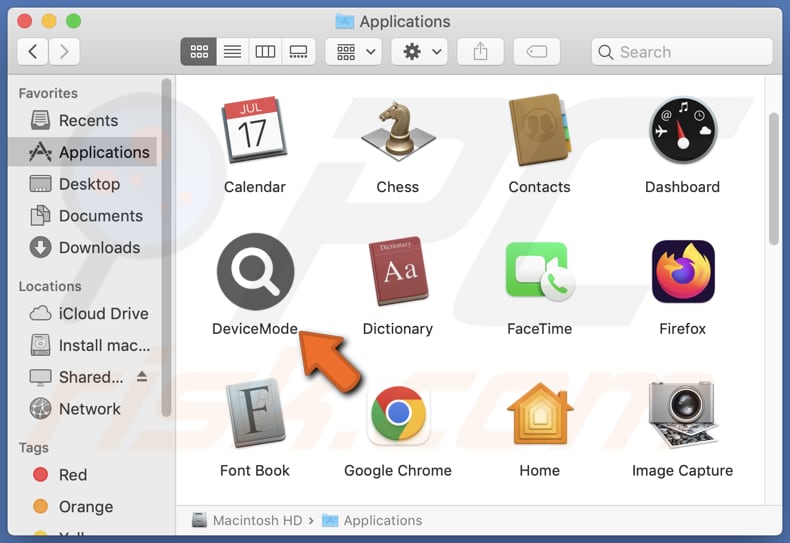
Task: Open Desktop in the sidebar
Action: click(83, 184)
